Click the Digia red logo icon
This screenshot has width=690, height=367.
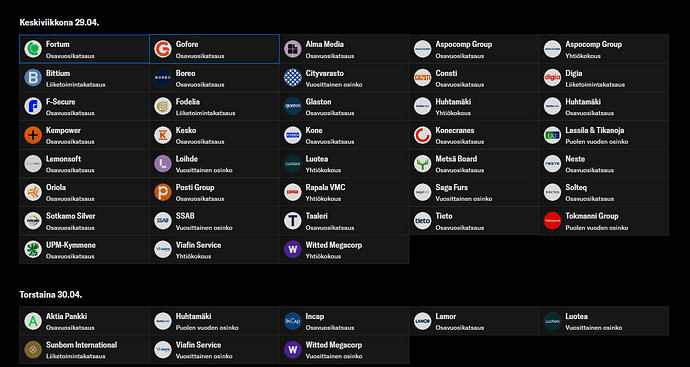[552, 77]
